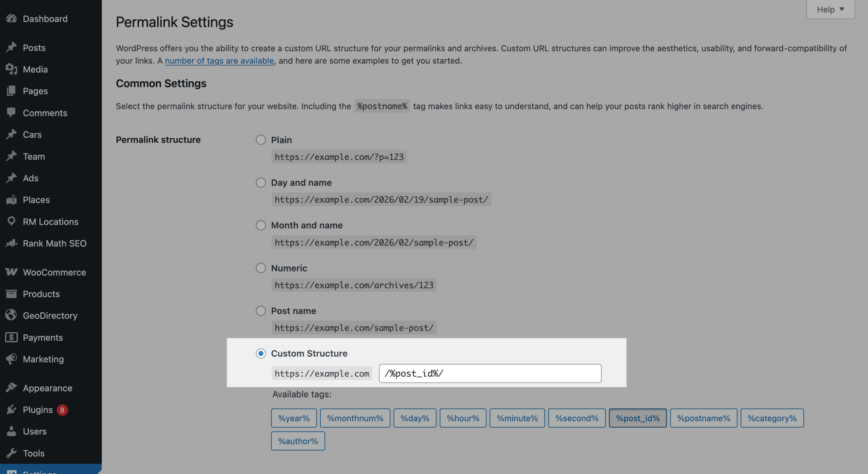
Task: Select the Plain permalink radio button
Action: [260, 140]
